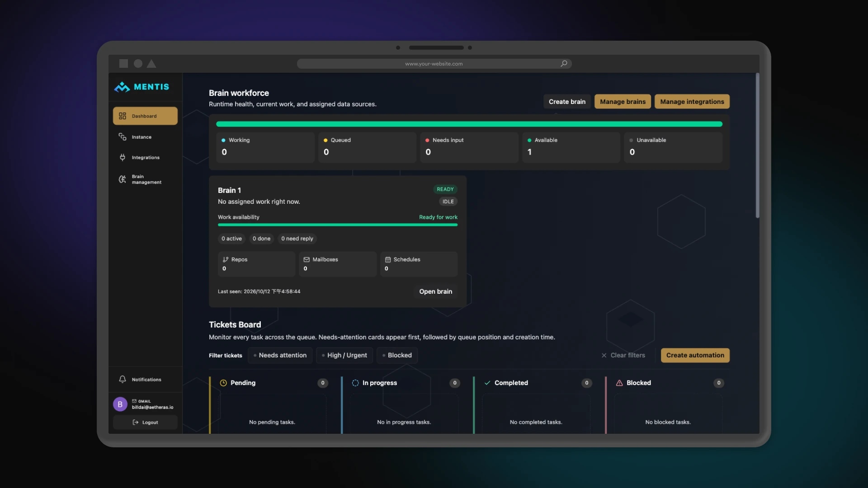Click the Mailboxes envelope icon
This screenshot has height=488, width=868.
tap(307, 259)
